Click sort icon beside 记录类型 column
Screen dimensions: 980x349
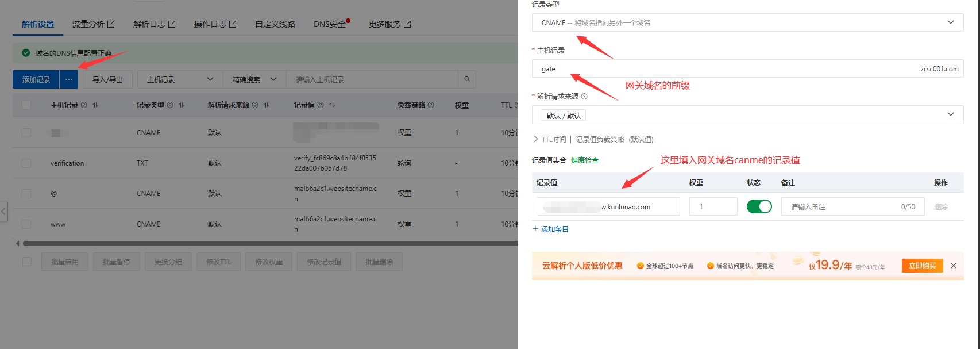click(x=182, y=105)
